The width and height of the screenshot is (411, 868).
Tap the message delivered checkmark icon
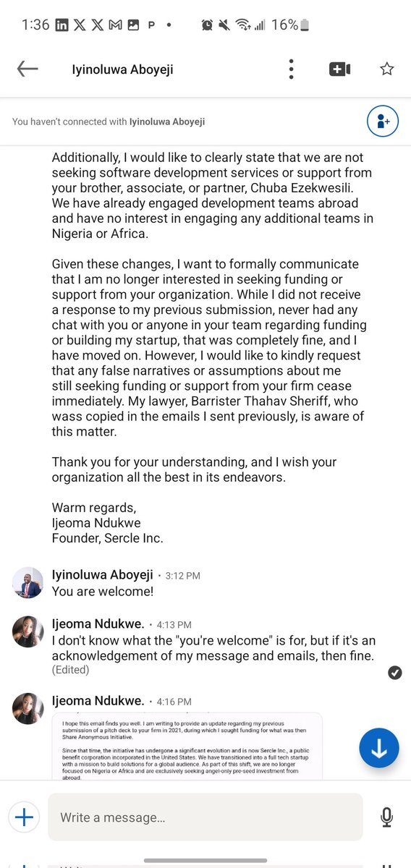[x=395, y=673]
